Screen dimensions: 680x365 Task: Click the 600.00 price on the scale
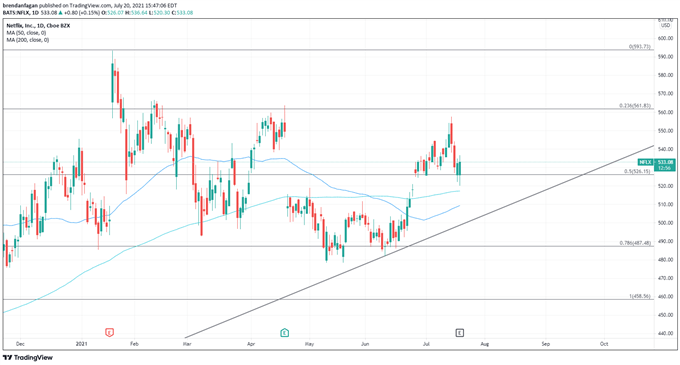666,38
